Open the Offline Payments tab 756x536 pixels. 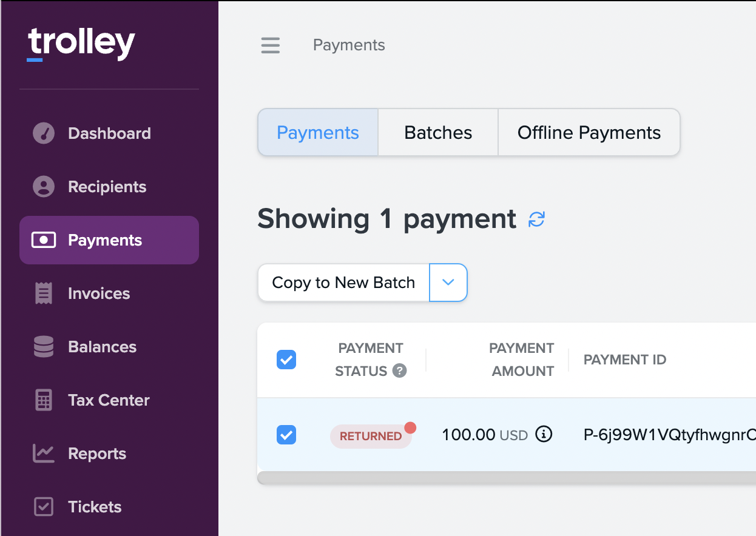(588, 132)
